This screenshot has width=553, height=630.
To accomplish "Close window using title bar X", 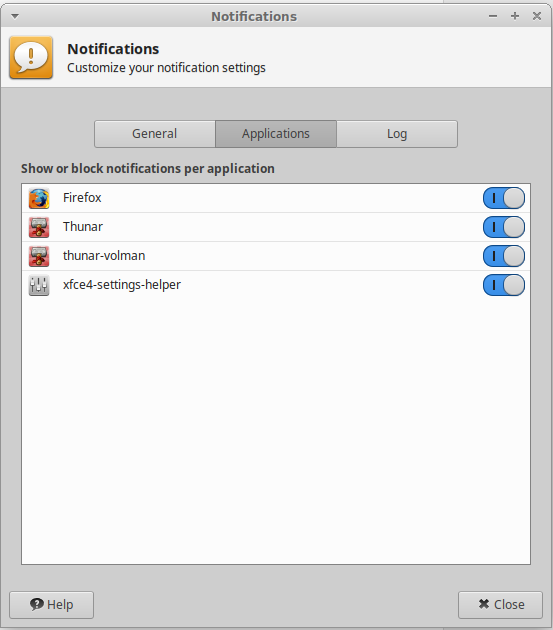I will [x=537, y=16].
